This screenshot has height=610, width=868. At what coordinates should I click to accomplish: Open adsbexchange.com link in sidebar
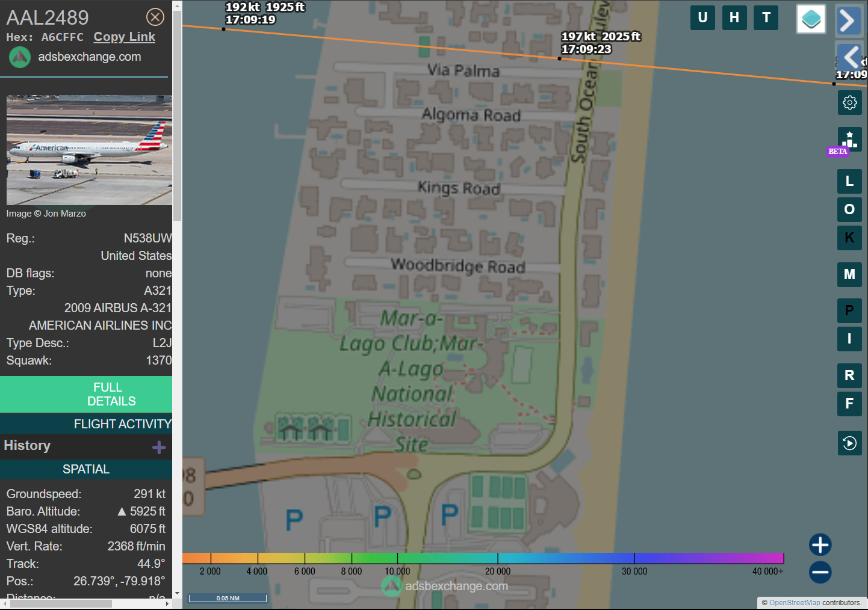[89, 57]
